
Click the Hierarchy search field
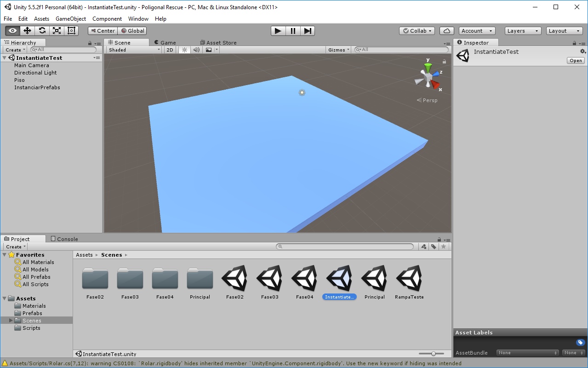tap(63, 50)
